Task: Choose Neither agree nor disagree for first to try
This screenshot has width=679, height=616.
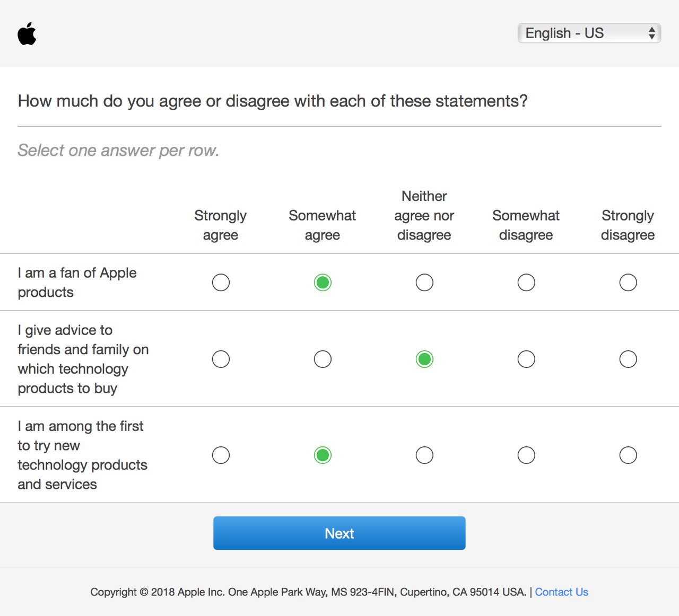Action: point(424,455)
